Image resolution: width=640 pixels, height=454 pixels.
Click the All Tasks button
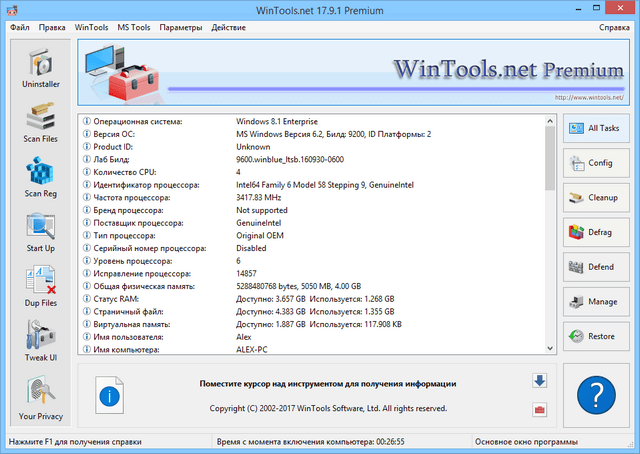595,129
